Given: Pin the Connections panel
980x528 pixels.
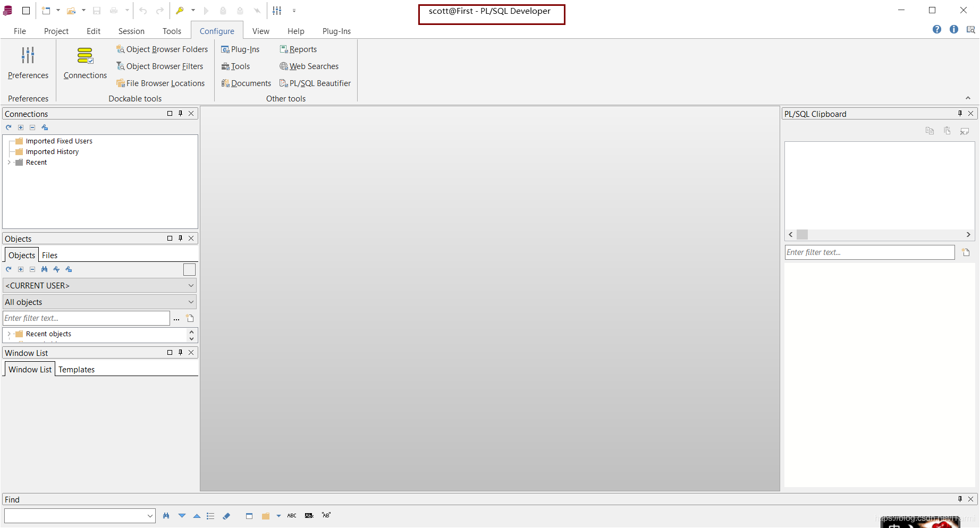Looking at the screenshot, I should pyautogui.click(x=181, y=113).
